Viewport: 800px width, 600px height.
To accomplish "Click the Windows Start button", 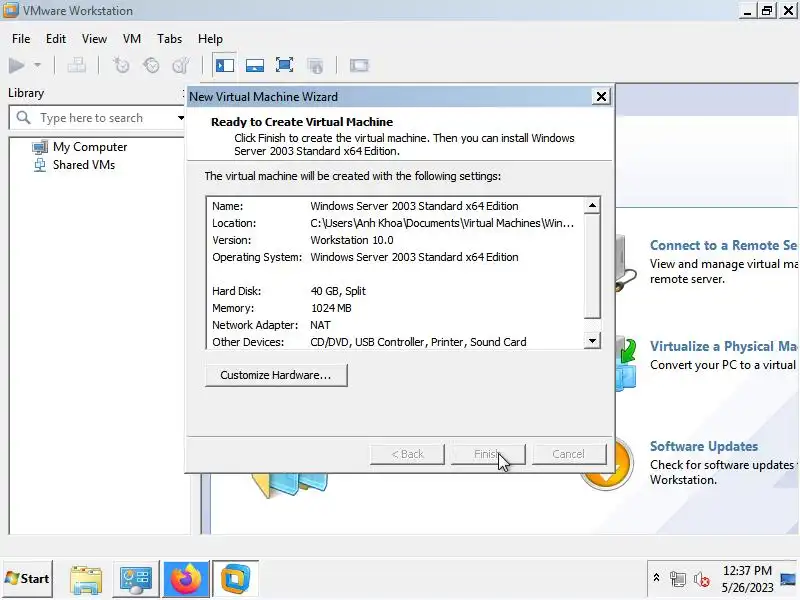I will pos(28,579).
